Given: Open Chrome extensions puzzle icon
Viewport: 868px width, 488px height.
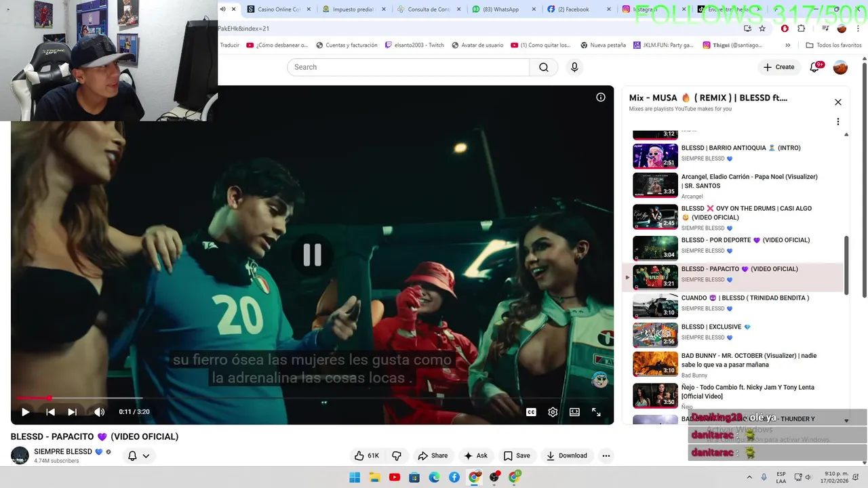Looking at the screenshot, I should click(801, 28).
